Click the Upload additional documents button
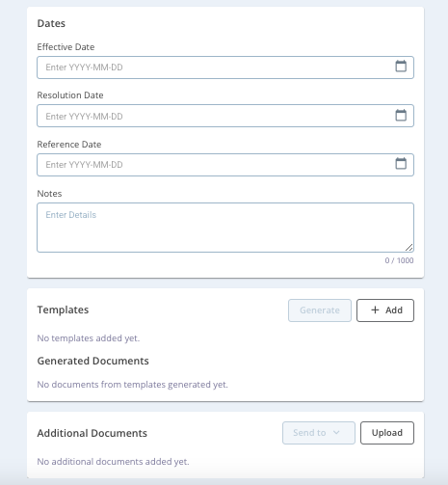Image resolution: width=448 pixels, height=485 pixels. pyautogui.click(x=387, y=433)
